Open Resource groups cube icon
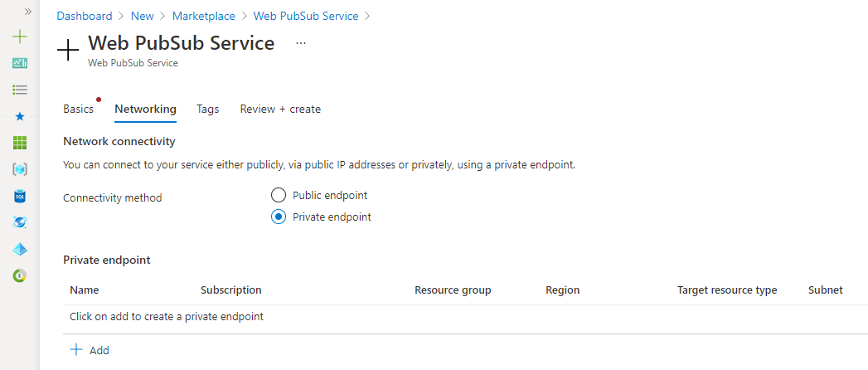Viewport: 868px width, 370px height. tap(21, 169)
